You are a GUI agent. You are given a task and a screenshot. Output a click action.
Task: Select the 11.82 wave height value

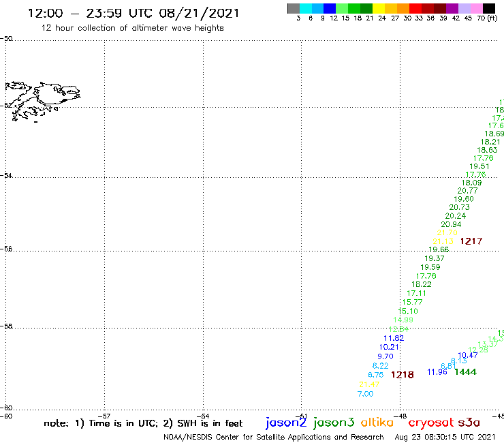click(394, 338)
